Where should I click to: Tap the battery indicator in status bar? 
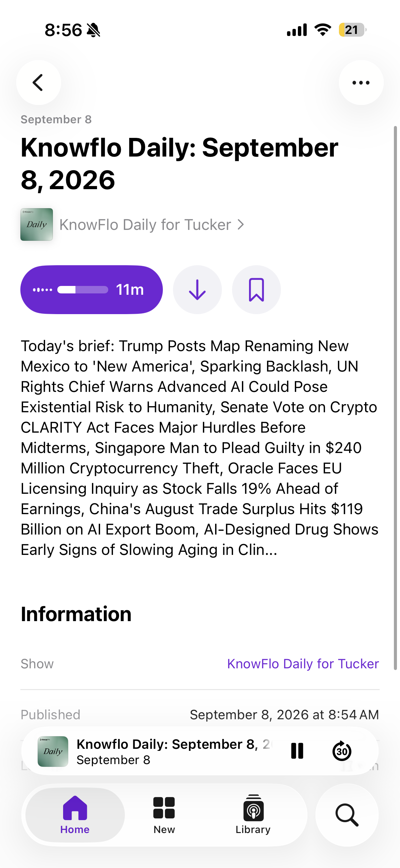pos(353,30)
